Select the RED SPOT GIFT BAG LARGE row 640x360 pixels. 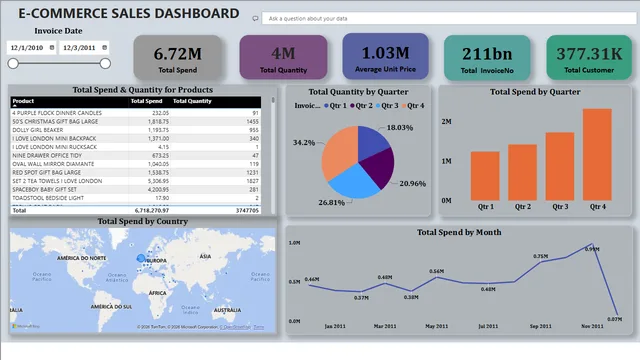136,172
